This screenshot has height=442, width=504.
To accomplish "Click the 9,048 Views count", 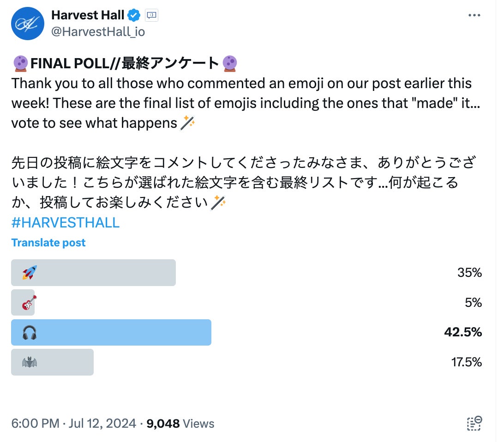I will [x=180, y=424].
